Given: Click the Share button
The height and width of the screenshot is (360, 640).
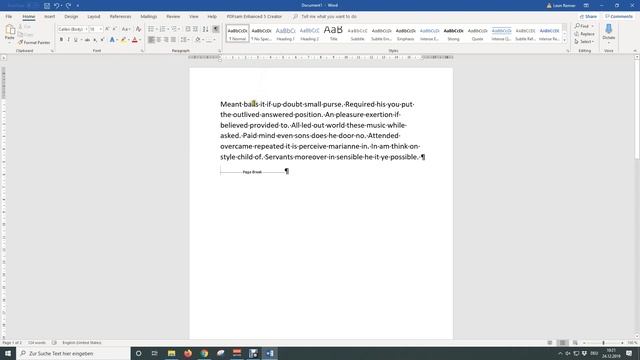Looking at the screenshot, I should coord(589,16).
